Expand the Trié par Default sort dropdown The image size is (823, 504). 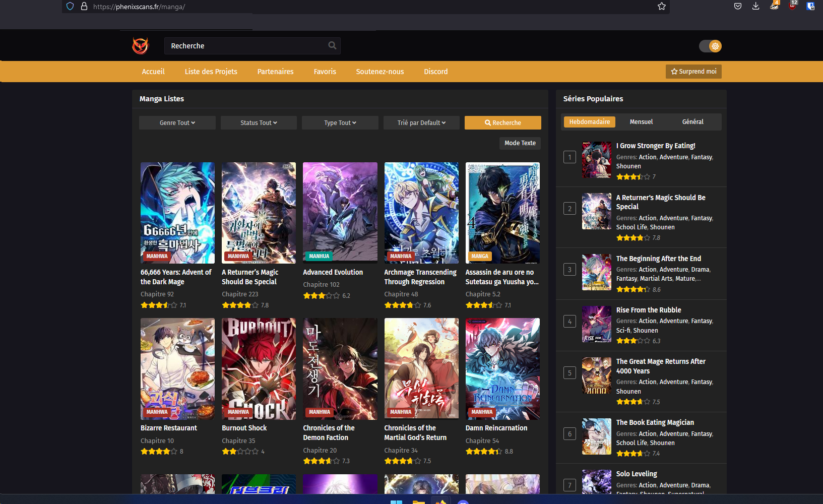click(421, 122)
